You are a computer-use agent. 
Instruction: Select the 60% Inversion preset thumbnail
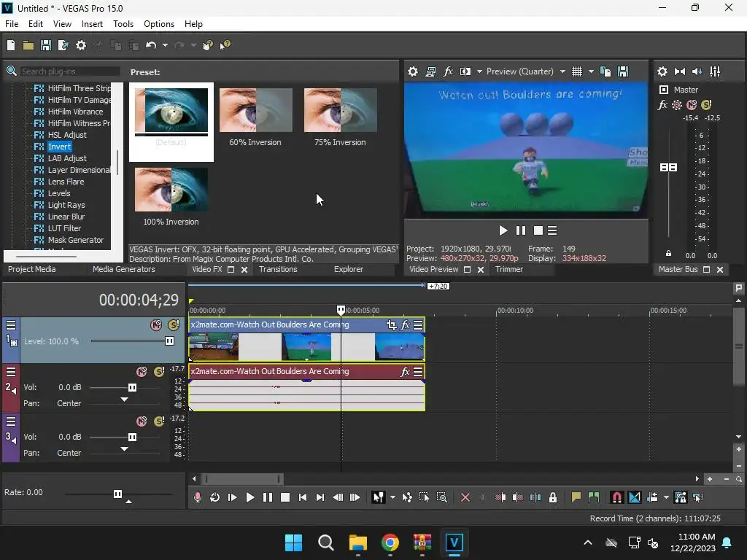tap(255, 110)
